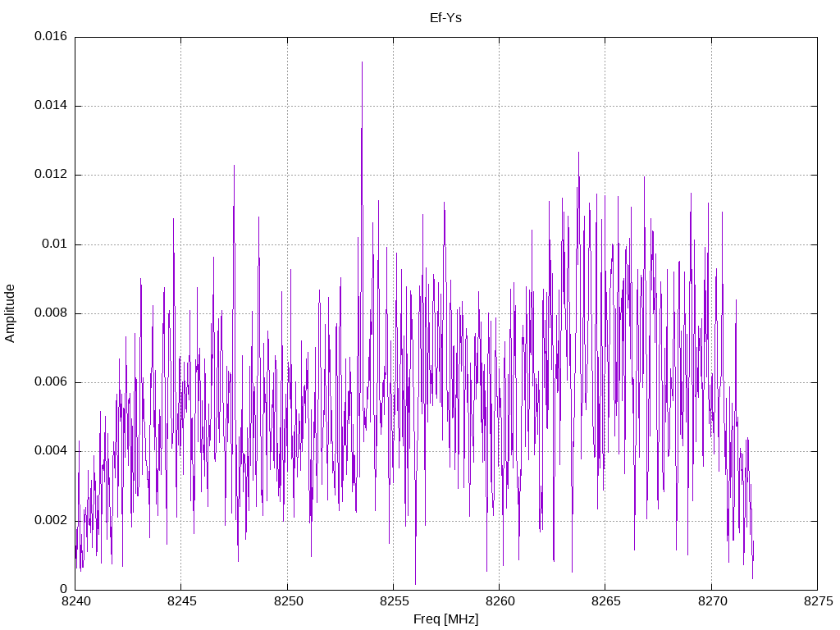This screenshot has height=630, width=840.
Task: Click x-axis tick label 8255
Action: [x=394, y=601]
